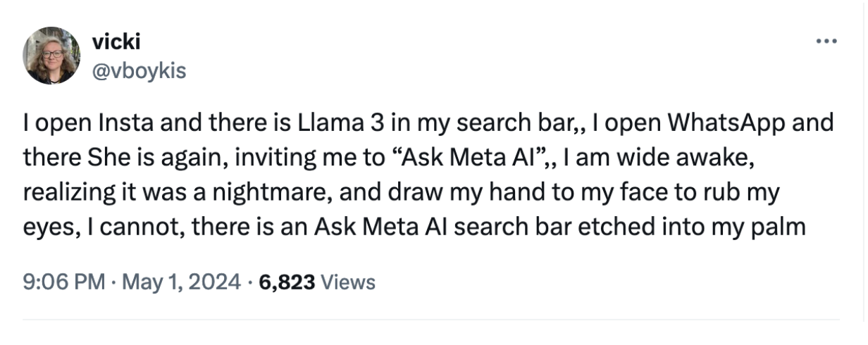Viewport: 868px width, 345px height.
Task: Click the "Views" label
Action: tap(348, 282)
